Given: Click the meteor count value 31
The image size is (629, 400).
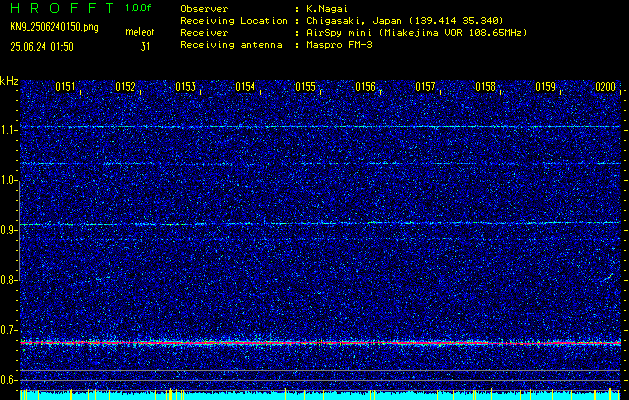Looking at the screenshot, I should (145, 47).
